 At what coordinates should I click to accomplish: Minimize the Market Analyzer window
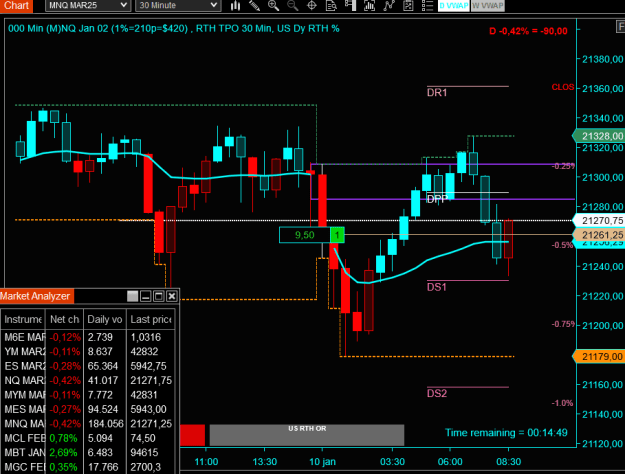click(145, 296)
